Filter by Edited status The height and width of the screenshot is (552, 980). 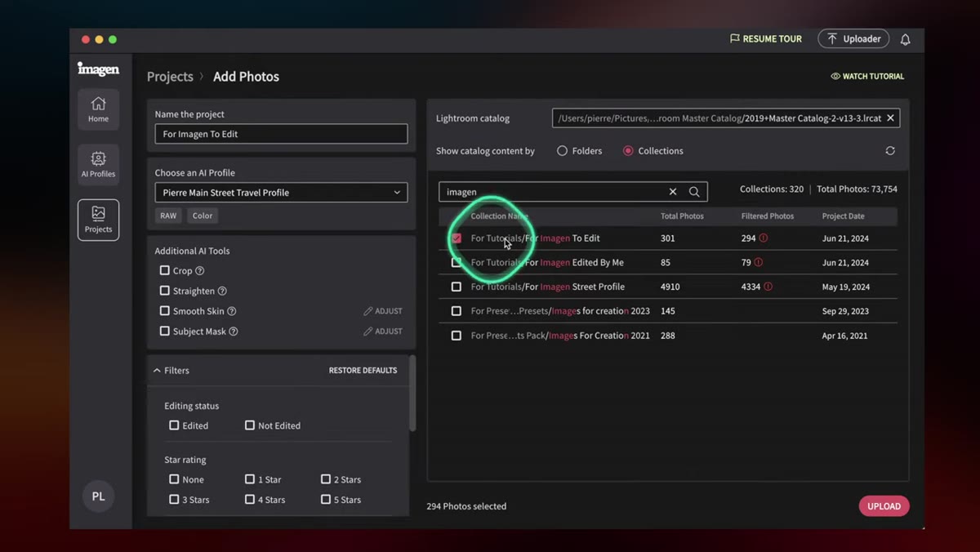(174, 425)
